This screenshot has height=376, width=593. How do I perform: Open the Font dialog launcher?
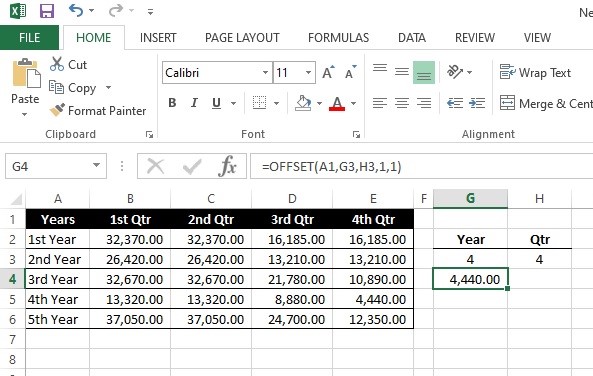[356, 135]
